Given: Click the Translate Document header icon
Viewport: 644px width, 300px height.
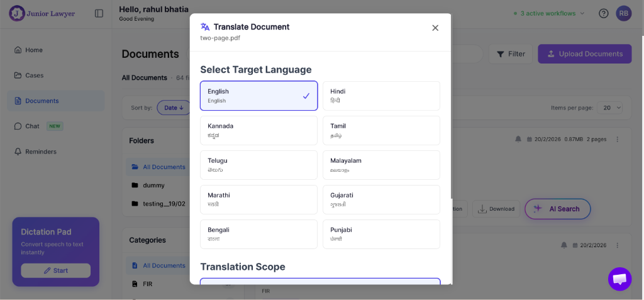Looking at the screenshot, I should click(205, 26).
